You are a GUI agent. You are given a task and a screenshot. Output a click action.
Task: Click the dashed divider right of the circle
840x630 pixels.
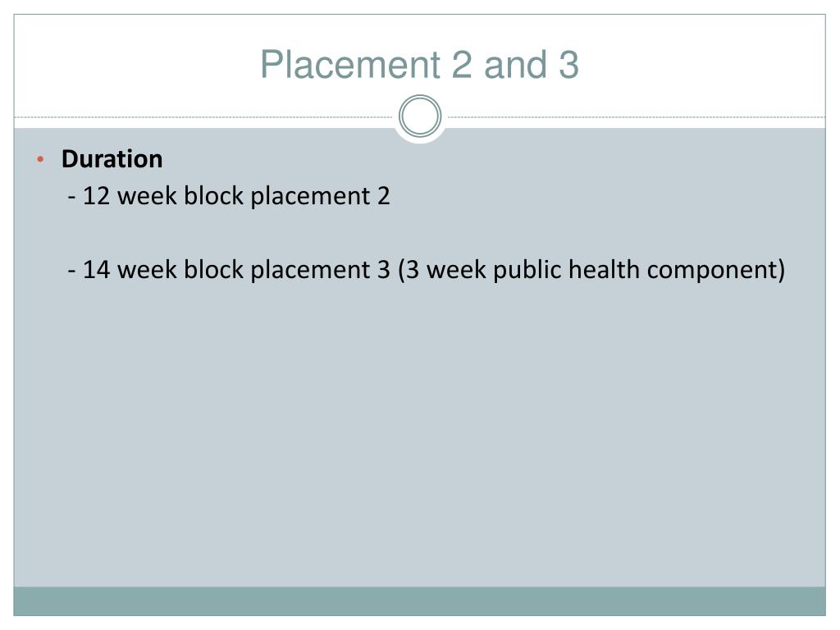(x=637, y=116)
